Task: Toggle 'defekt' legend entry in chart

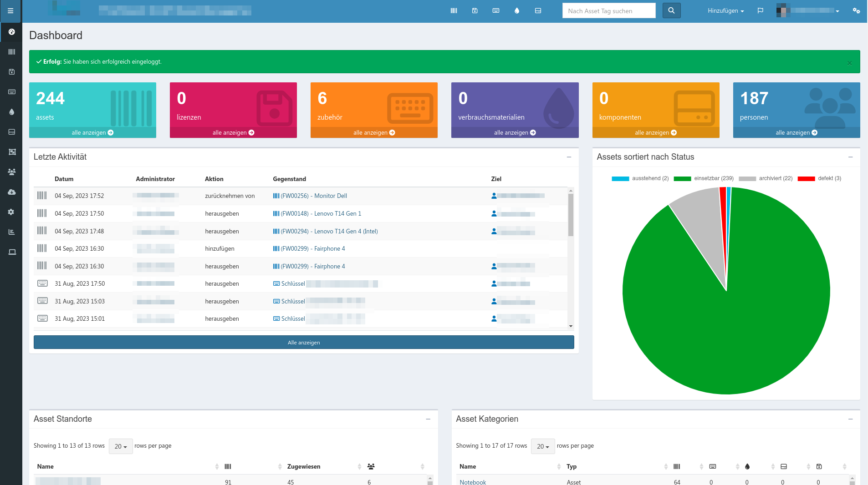Action: coord(819,178)
